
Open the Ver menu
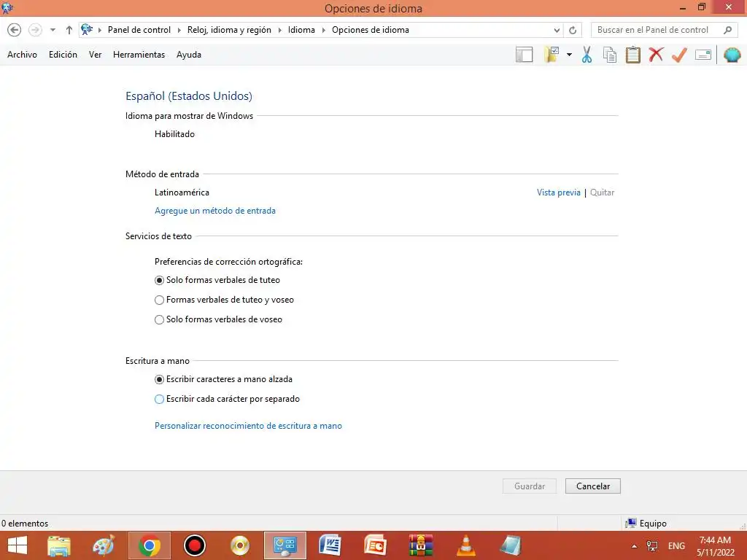96,55
